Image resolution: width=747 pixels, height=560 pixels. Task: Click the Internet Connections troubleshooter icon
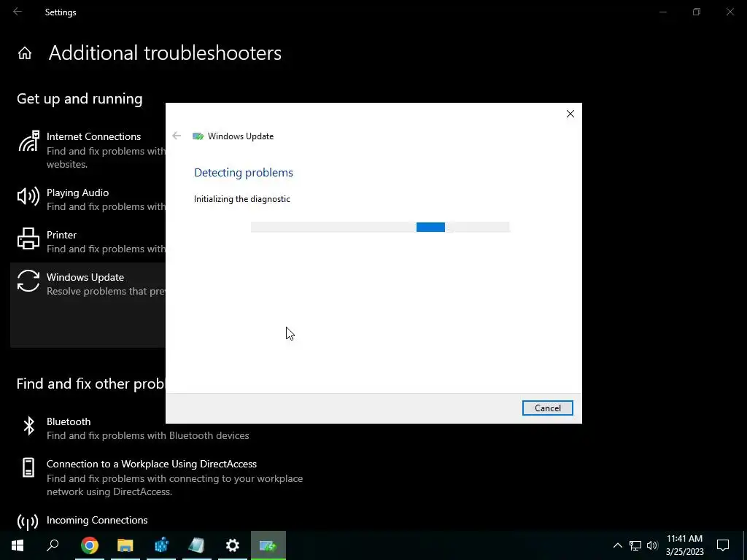[28, 141]
